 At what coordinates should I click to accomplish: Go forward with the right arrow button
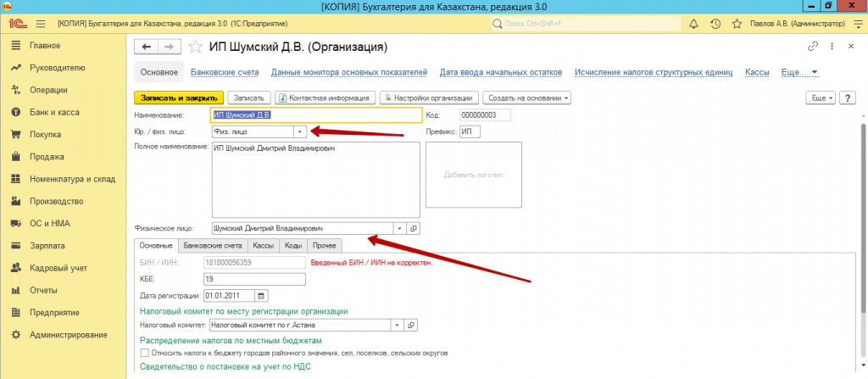click(170, 47)
